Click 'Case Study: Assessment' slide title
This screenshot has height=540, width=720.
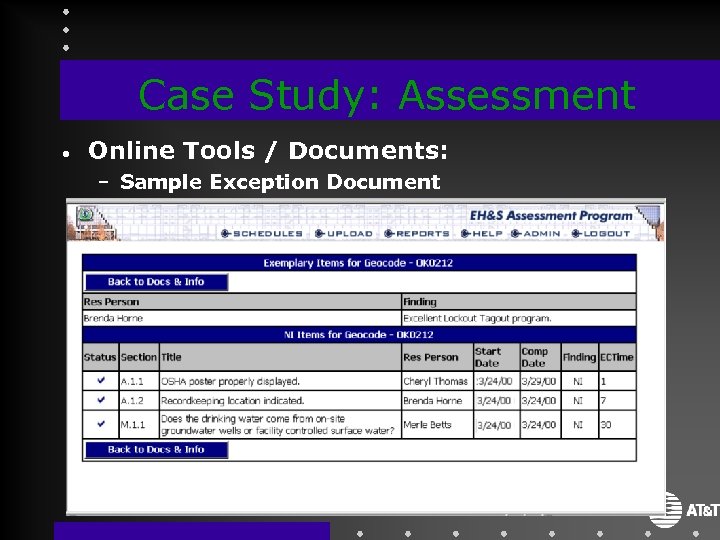(x=387, y=94)
